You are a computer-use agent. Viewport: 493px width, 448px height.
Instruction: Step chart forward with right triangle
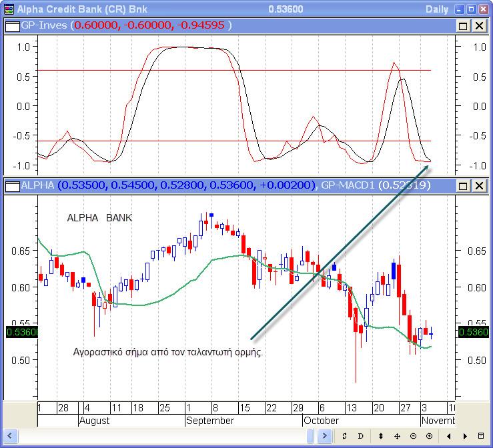(464, 436)
